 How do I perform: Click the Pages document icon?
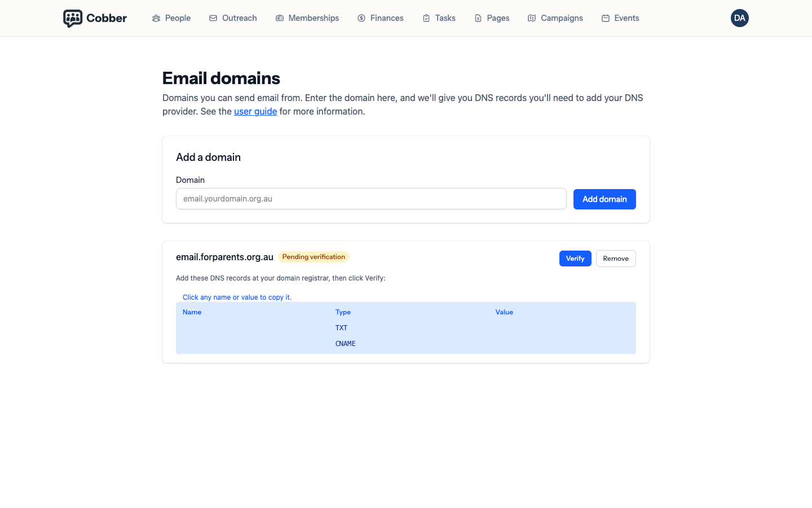point(478,18)
